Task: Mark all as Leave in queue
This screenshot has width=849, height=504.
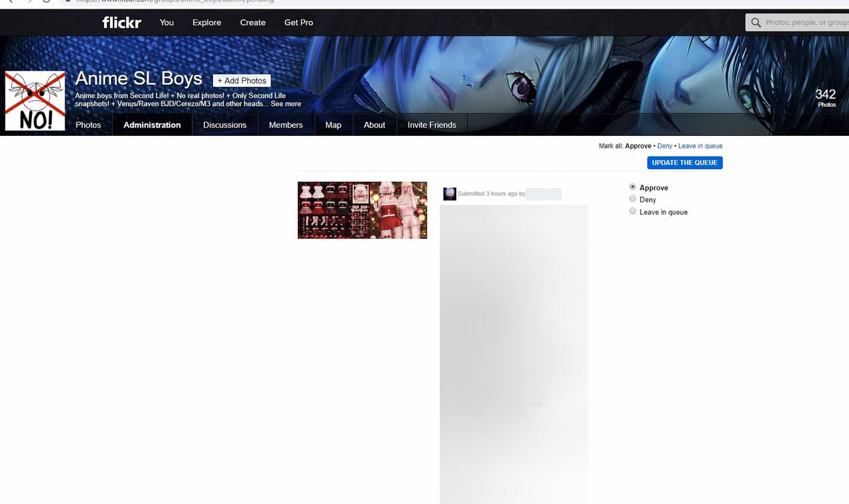Action: [x=700, y=146]
